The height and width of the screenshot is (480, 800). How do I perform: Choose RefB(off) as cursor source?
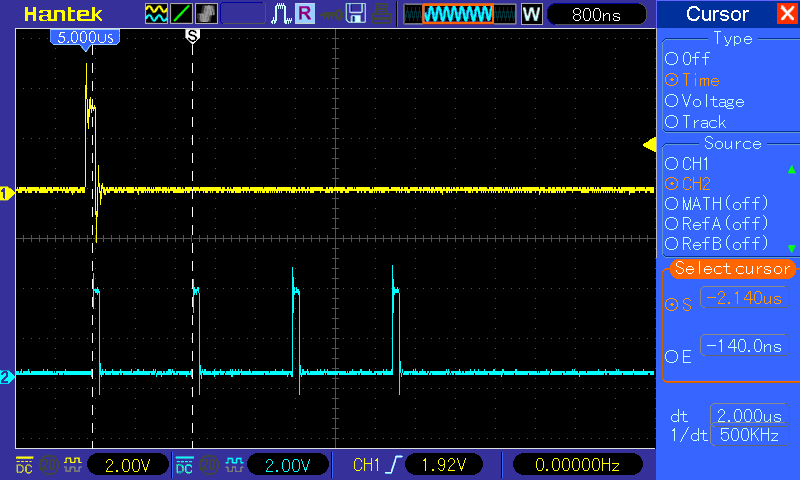pos(716,244)
